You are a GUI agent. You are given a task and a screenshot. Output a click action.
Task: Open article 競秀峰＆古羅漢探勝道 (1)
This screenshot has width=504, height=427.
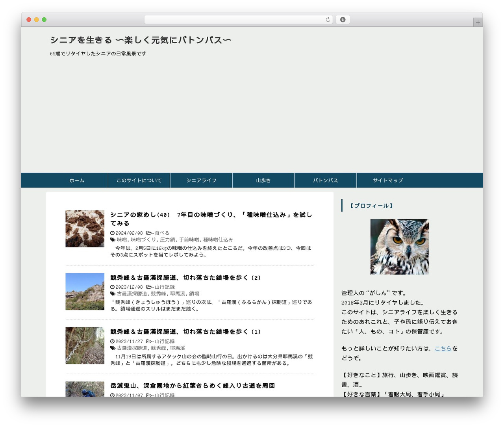[185, 332]
